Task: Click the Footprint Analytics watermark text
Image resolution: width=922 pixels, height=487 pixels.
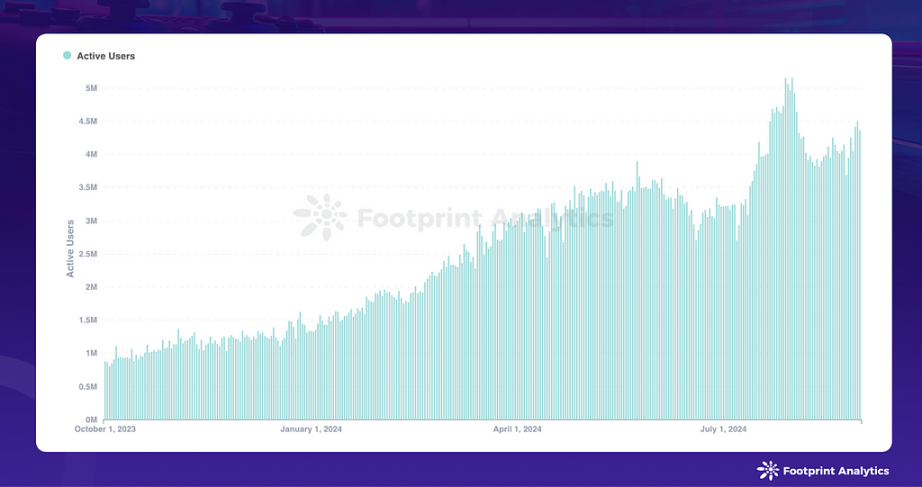Action: [x=485, y=219]
